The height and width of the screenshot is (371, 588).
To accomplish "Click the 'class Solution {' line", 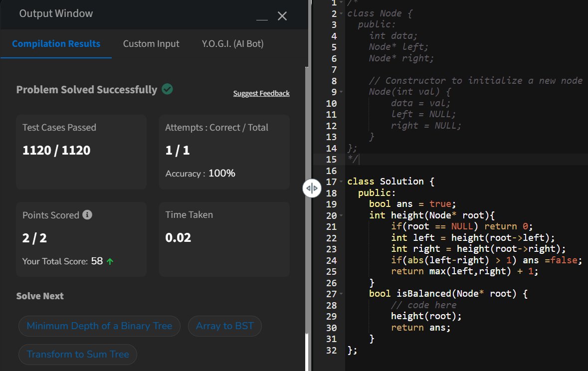I will 391,182.
